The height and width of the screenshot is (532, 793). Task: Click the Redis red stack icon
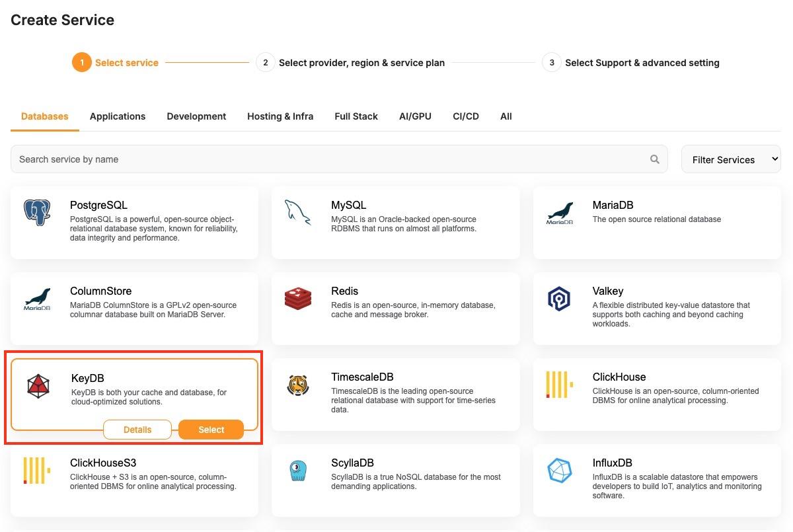point(297,299)
